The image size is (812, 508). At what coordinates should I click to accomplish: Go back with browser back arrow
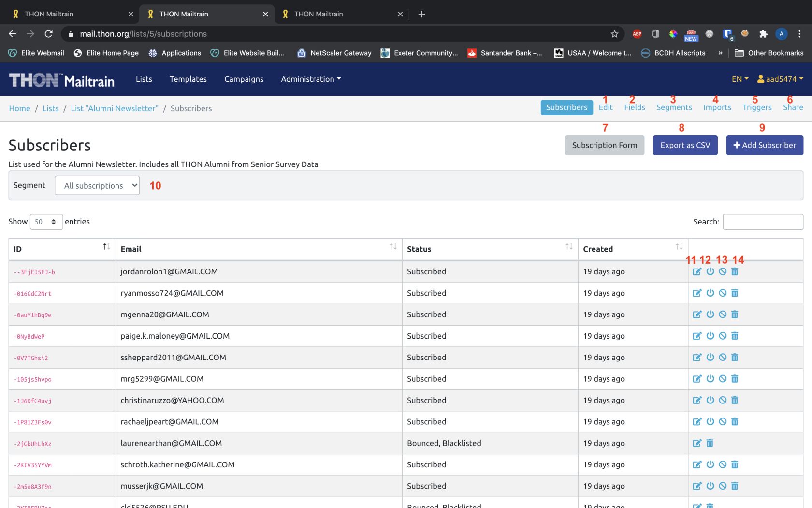13,34
